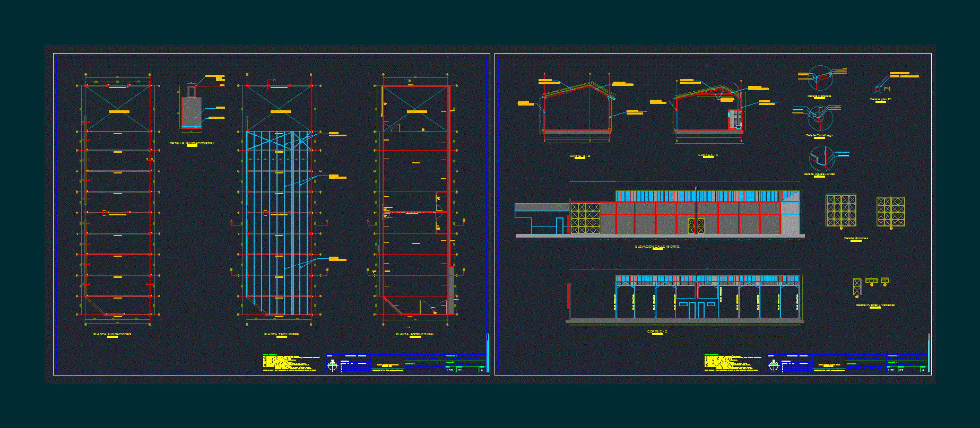Click the tall door drawing above Detalle Puertas y Ventanas
This screenshot has height=428, width=980.
point(857,286)
